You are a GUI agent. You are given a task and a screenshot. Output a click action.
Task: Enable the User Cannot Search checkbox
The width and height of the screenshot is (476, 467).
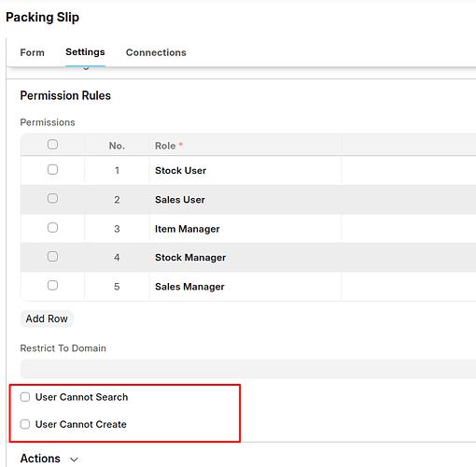pyautogui.click(x=25, y=397)
